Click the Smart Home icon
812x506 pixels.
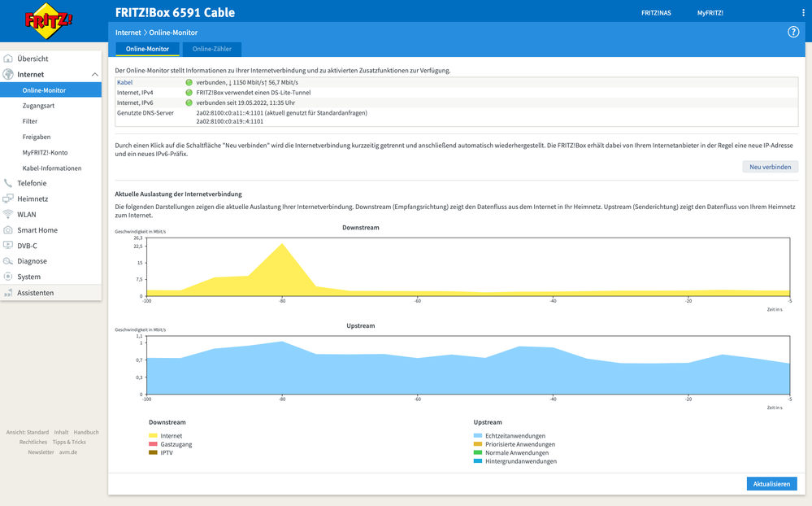pos(9,230)
